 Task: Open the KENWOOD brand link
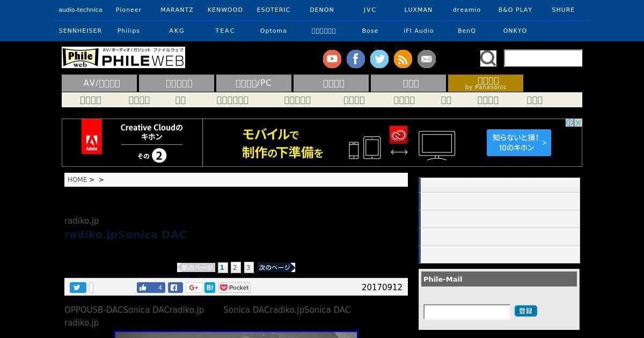point(225,10)
